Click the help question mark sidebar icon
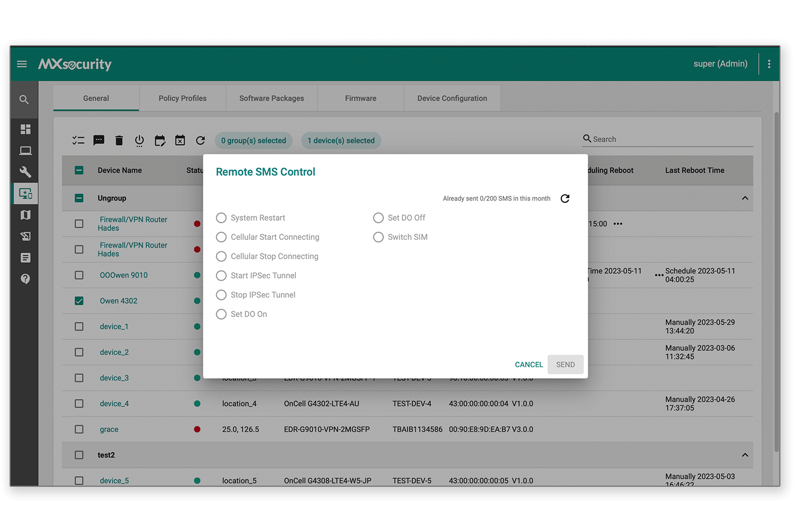Image resolution: width=798 pixels, height=532 pixels. tap(25, 279)
